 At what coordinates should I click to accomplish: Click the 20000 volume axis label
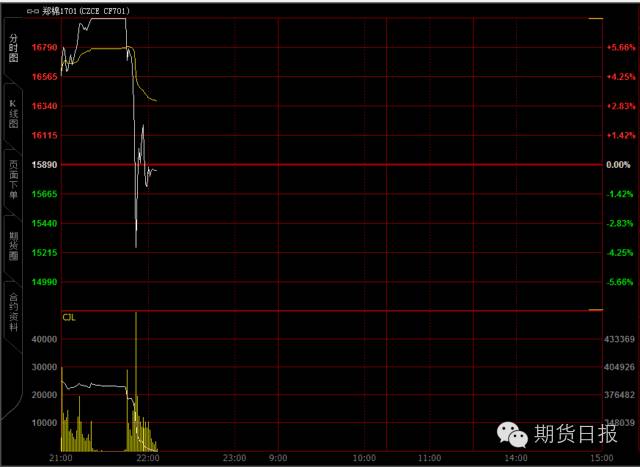pos(44,395)
